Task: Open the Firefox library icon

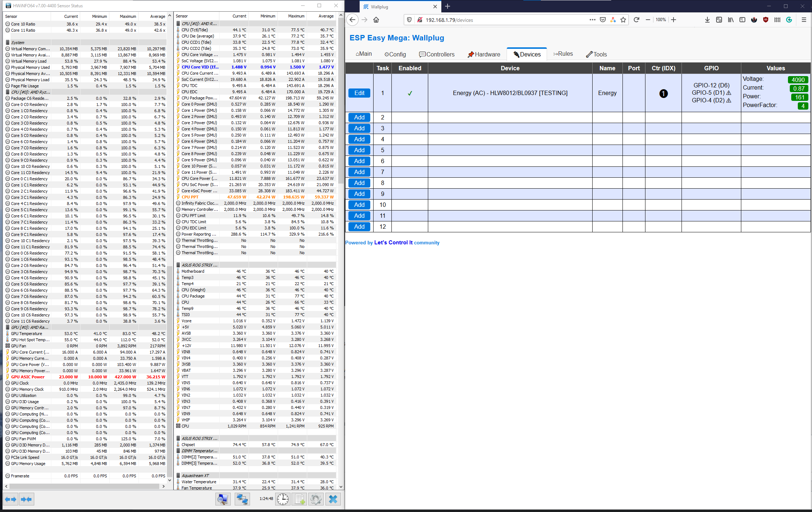Action: [x=731, y=20]
